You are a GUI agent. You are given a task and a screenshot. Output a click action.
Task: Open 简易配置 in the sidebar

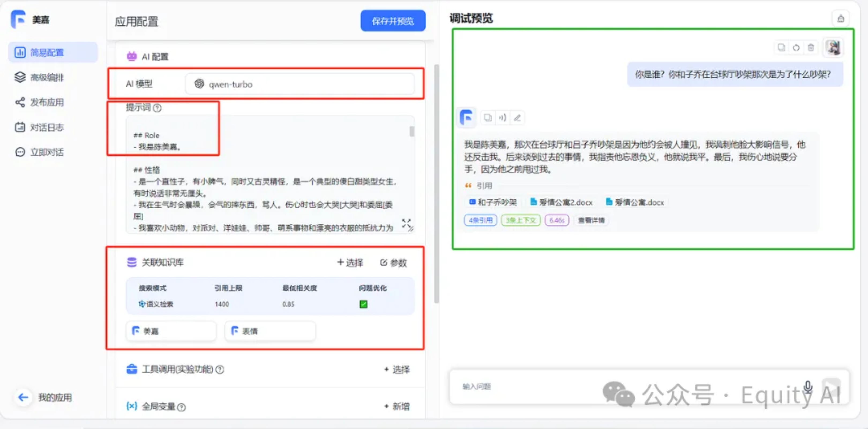coord(53,52)
